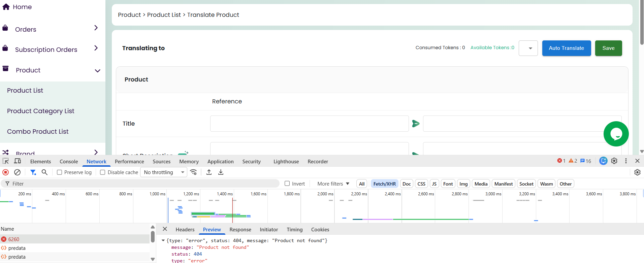
Task: Expand the Orders menu chevron
Action: 96,28
